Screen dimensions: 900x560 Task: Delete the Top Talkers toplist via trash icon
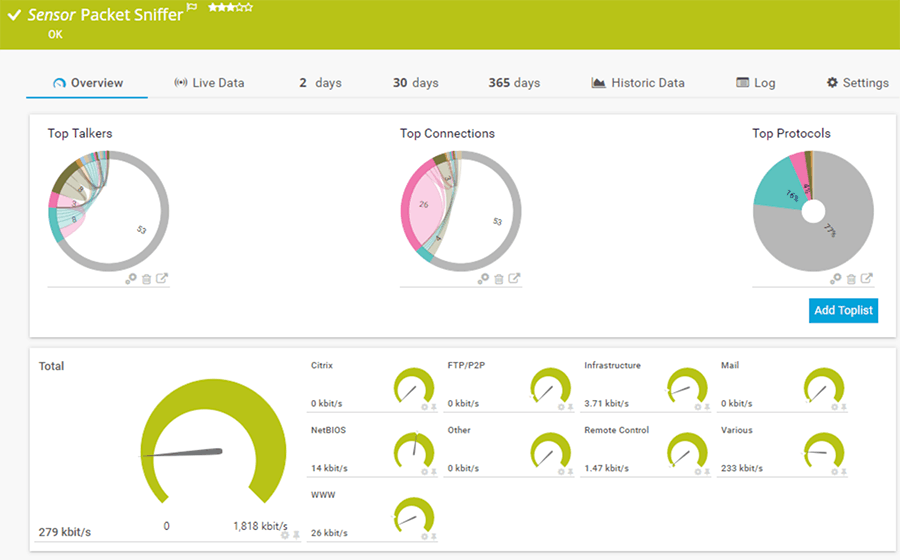click(x=146, y=279)
